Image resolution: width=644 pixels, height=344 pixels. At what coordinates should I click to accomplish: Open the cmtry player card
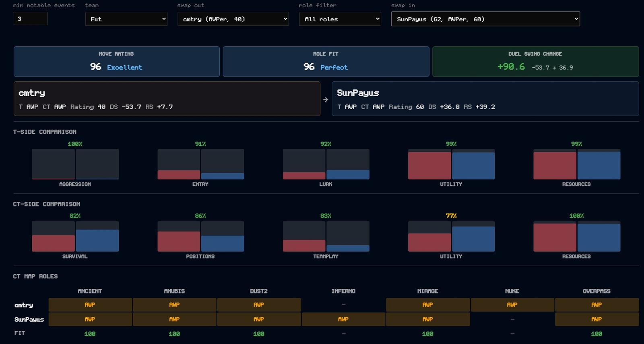[x=167, y=99]
